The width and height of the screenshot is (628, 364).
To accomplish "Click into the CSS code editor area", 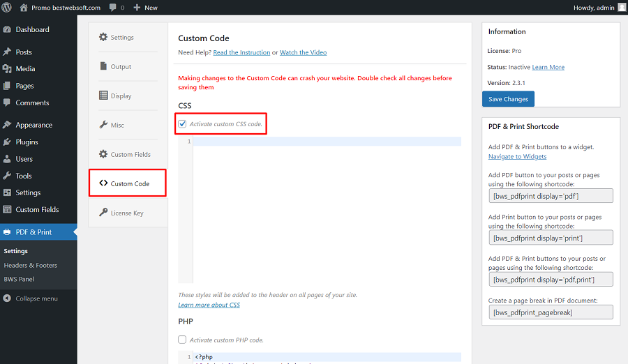I will (327, 210).
